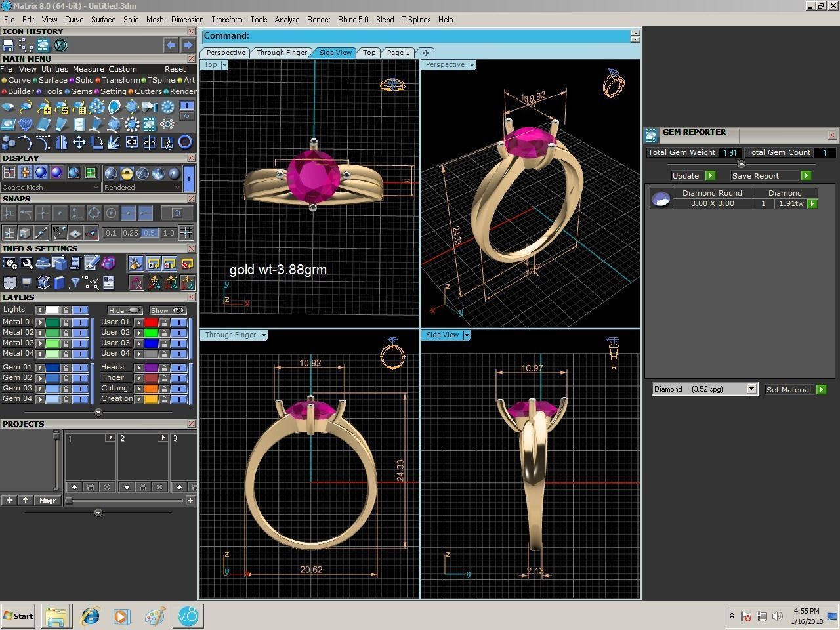Open the gears settings icon in Info & Settings

[10, 264]
